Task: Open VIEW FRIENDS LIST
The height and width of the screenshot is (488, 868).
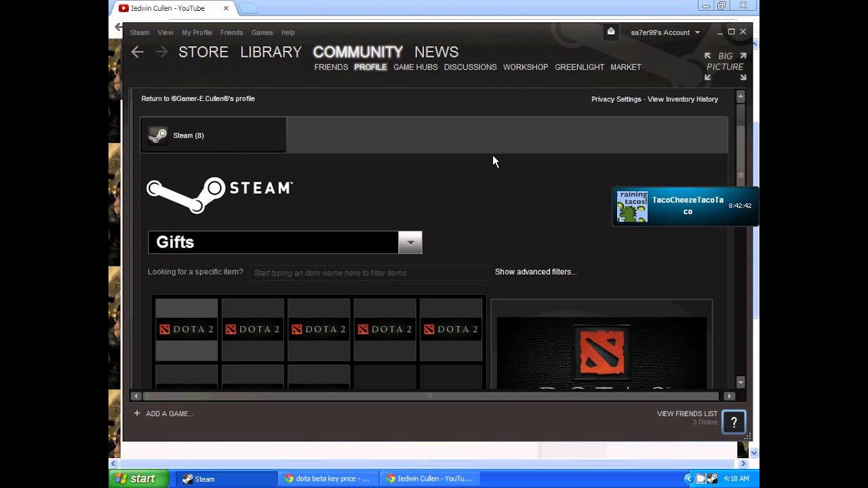Action: click(687, 413)
